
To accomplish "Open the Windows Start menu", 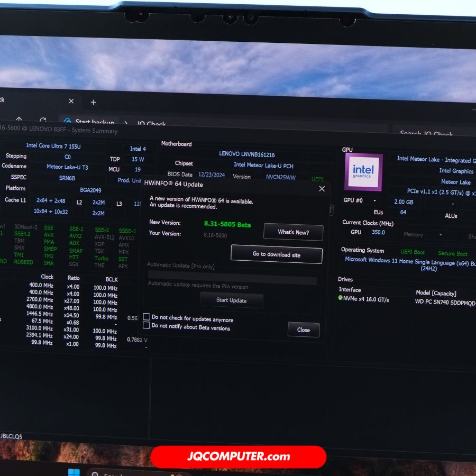I will 74,472.
